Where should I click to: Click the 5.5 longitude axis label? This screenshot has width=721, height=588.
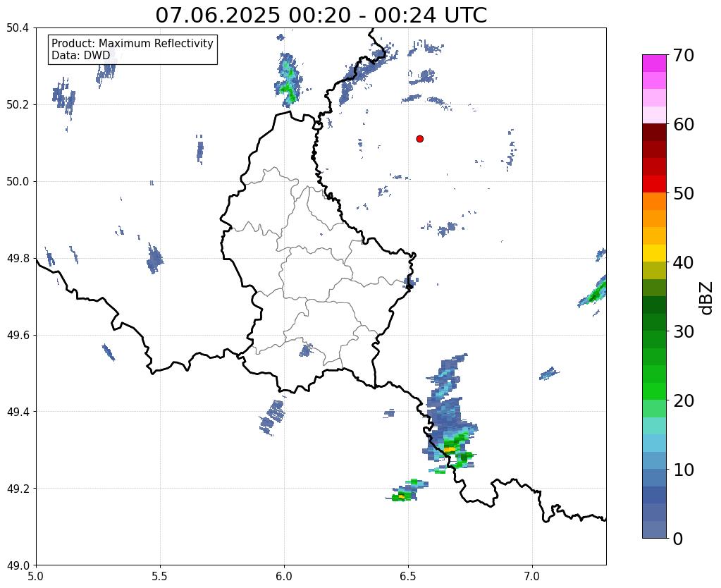pyautogui.click(x=160, y=576)
